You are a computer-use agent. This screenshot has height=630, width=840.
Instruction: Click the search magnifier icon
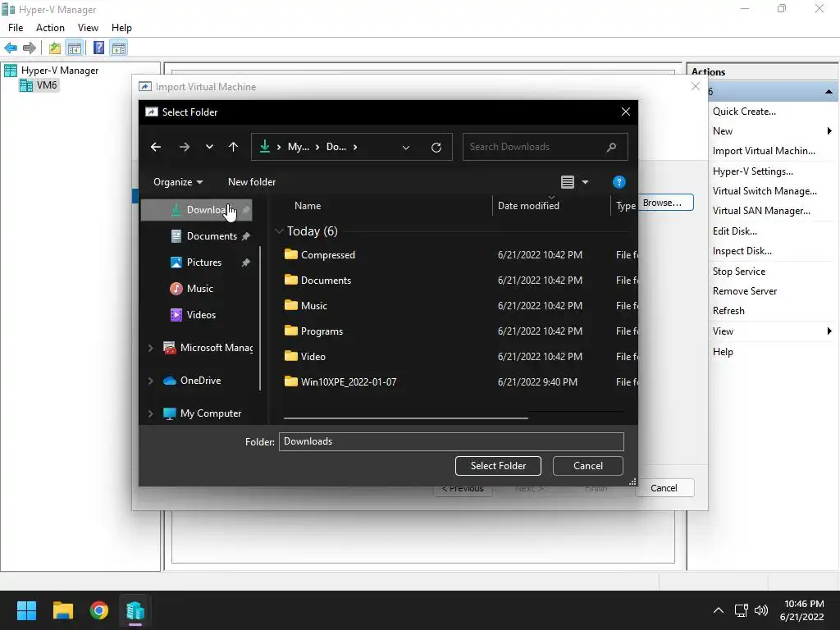coord(611,147)
